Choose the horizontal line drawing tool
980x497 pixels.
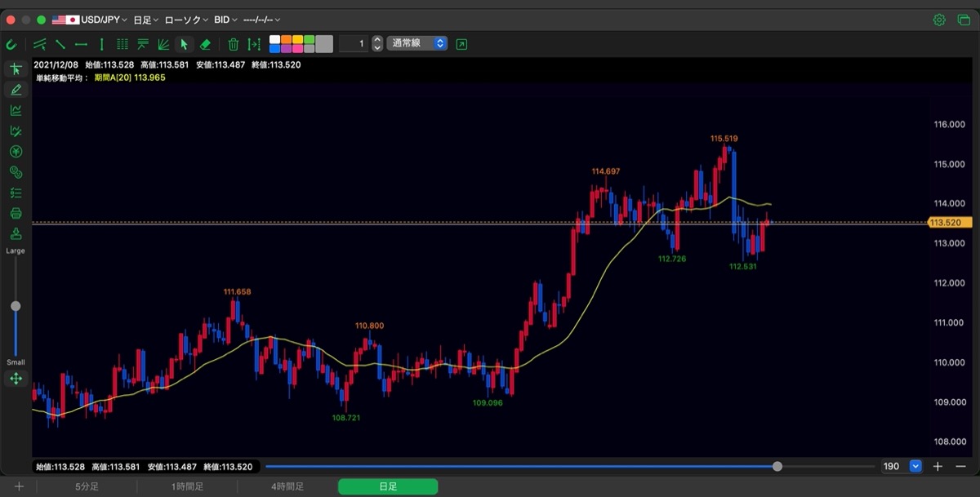[x=81, y=44]
